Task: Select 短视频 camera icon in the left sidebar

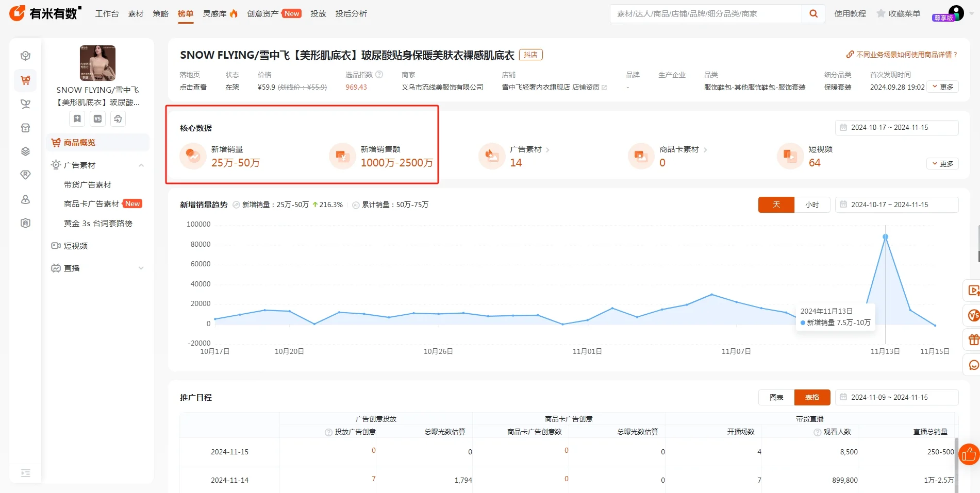Action: pyautogui.click(x=56, y=246)
